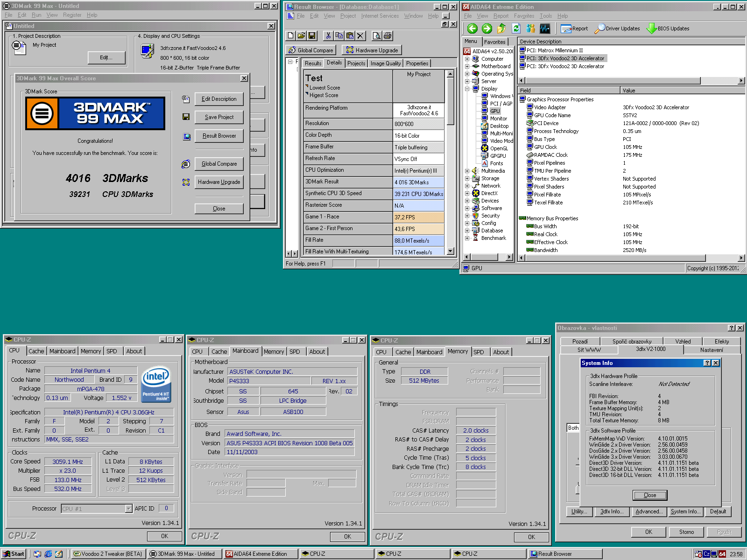Click scroll-down arrow in Result Browser details
The image size is (747, 560).
coord(451,251)
